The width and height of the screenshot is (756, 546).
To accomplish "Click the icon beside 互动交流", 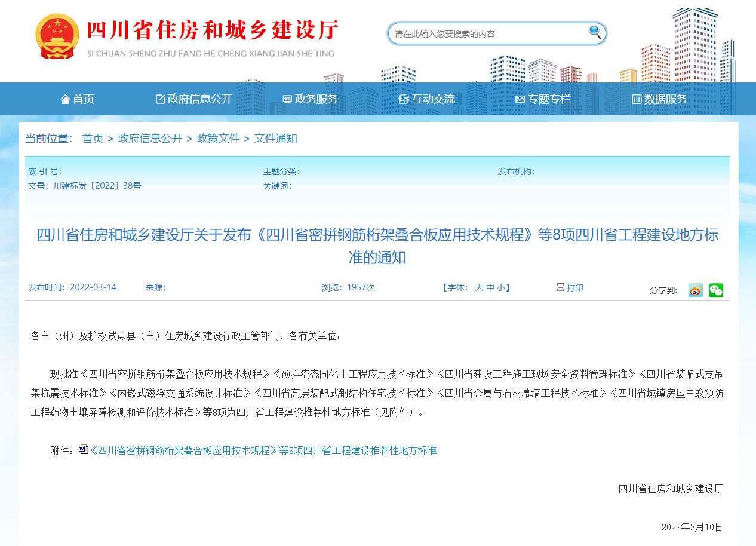I will [x=404, y=99].
